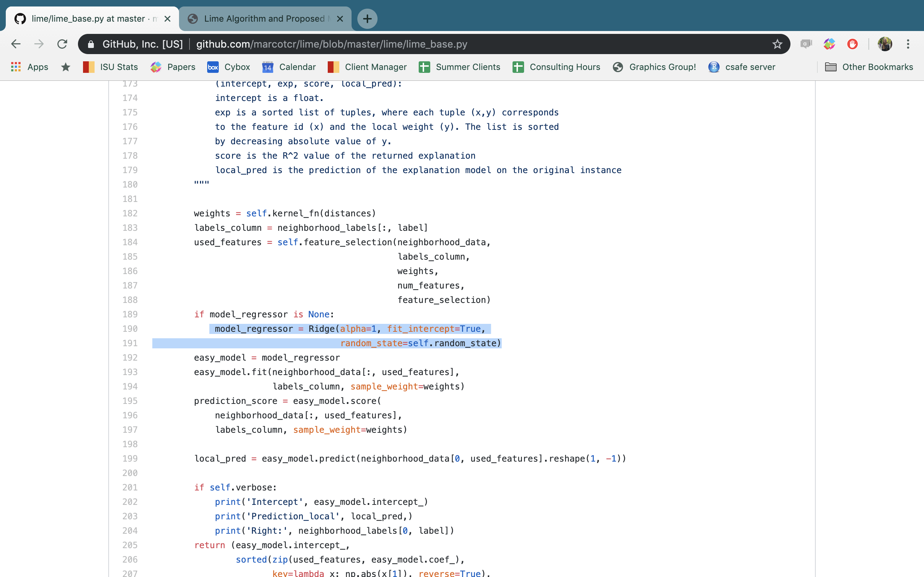This screenshot has height=577, width=924.
Task: Click the Apps grid shortcut
Action: point(30,67)
